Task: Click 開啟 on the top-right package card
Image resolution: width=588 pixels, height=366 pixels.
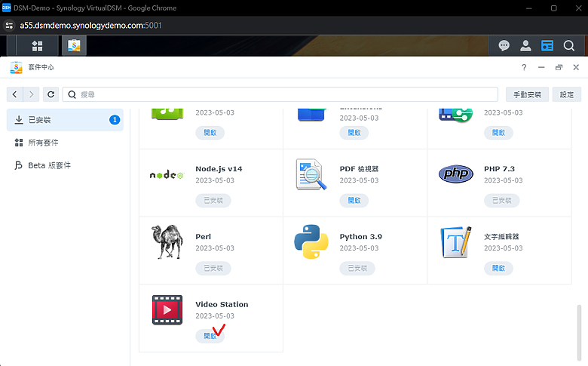Action: coord(498,133)
